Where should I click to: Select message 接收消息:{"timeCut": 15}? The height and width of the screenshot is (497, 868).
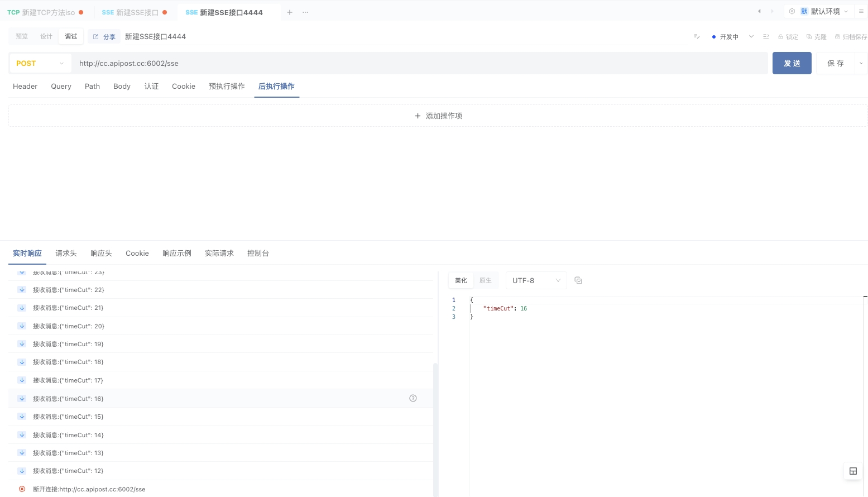pyautogui.click(x=221, y=417)
